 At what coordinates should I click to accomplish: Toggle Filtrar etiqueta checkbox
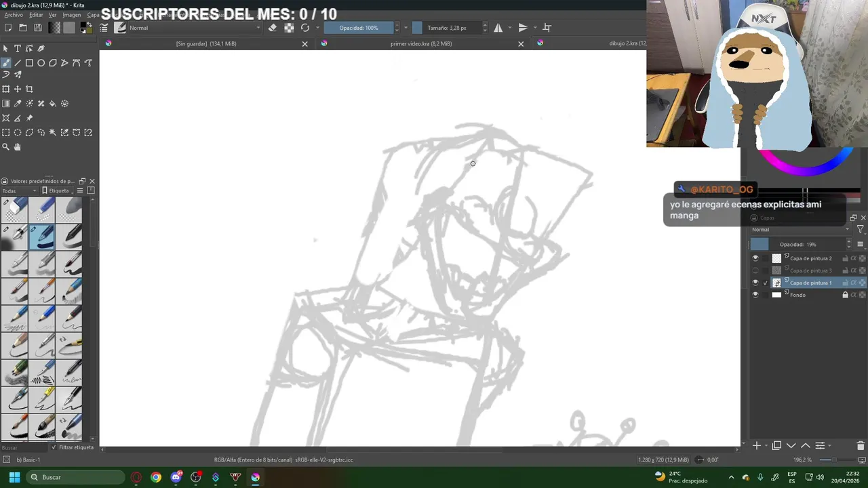click(54, 447)
